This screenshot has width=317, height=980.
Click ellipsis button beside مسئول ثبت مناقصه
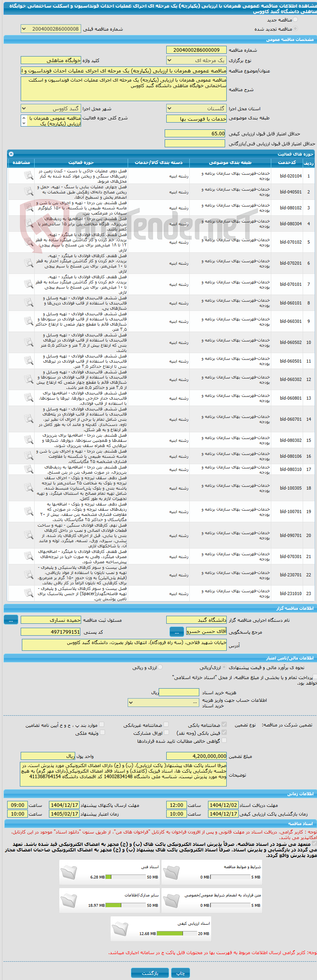click(x=11, y=620)
